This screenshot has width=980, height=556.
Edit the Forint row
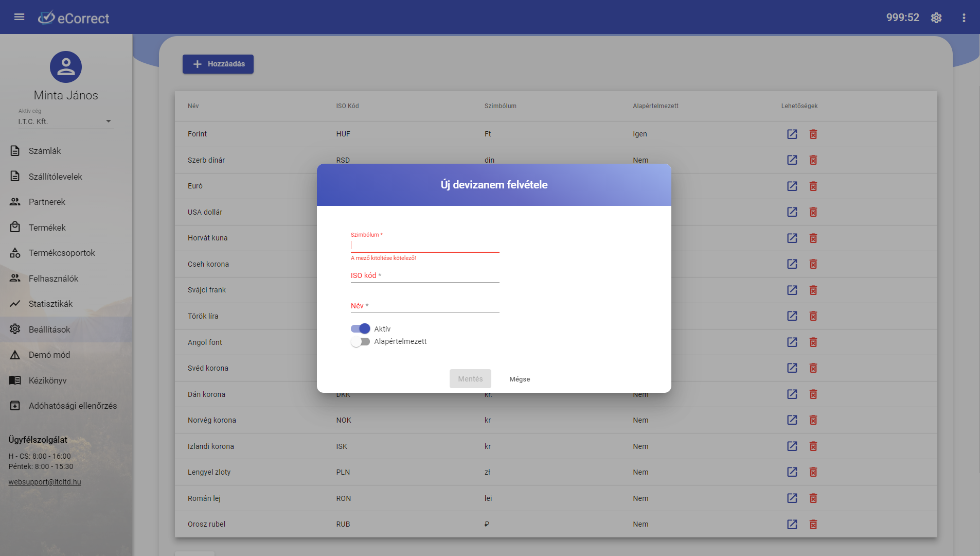[792, 134]
